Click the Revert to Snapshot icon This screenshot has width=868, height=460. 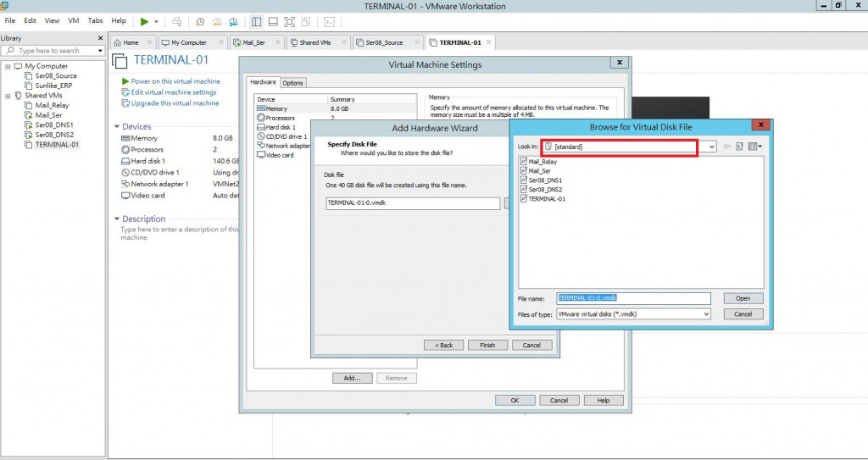216,21
